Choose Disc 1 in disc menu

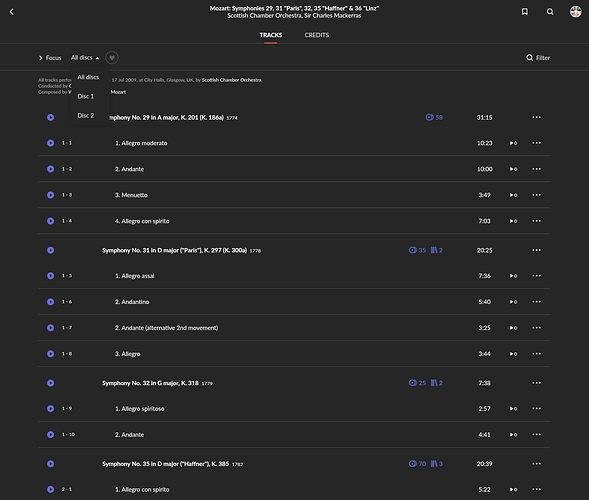[86, 96]
